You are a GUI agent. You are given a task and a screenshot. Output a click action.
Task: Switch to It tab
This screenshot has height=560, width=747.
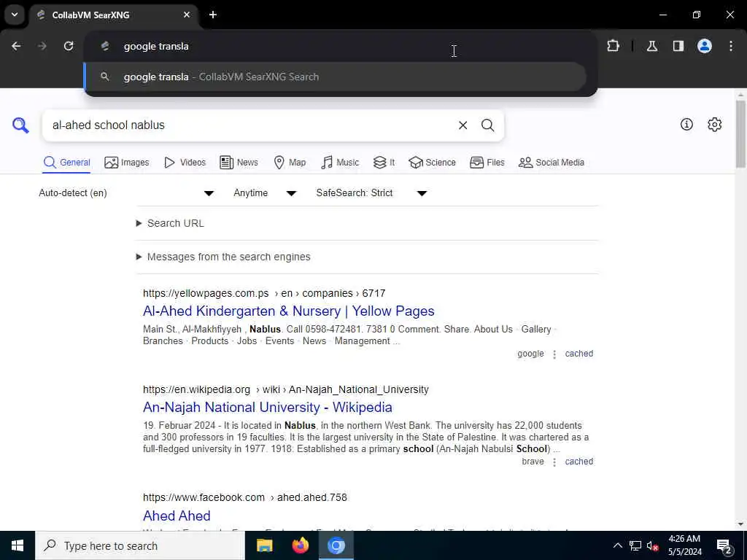[x=384, y=163]
